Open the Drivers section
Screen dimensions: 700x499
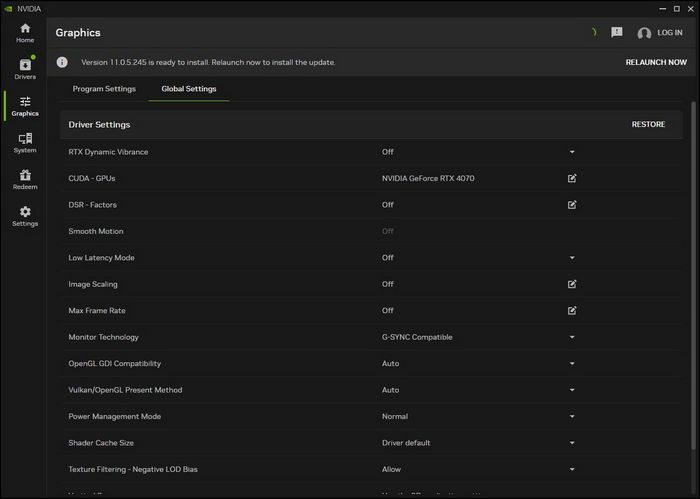(25, 69)
